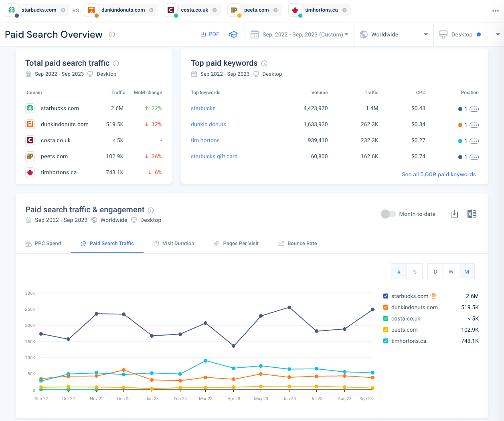Remove starbucks.com from comparison
The width and height of the screenshot is (504, 421).
click(63, 10)
